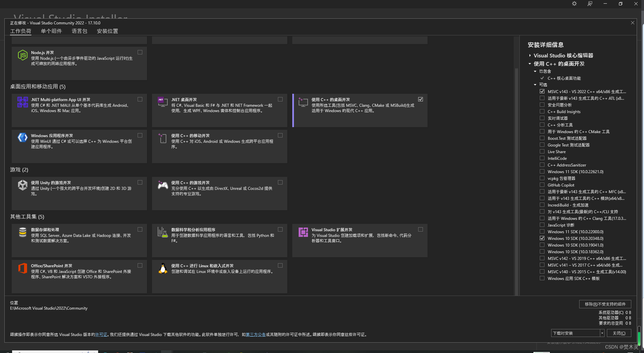Select the Windows 应用 SDK C++ 模板 row
Image resolution: width=644 pixels, height=353 pixels.
tap(574, 278)
